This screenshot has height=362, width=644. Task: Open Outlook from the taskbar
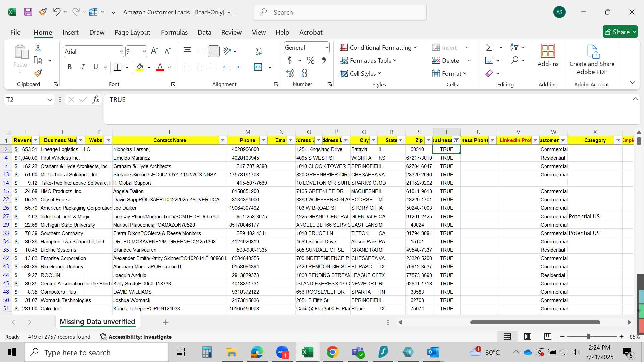[x=433, y=352]
